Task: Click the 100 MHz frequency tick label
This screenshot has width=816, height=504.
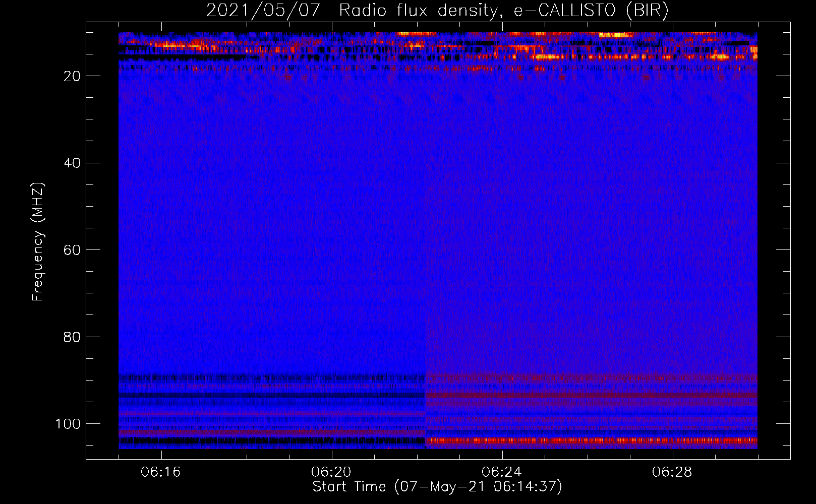Action: click(x=69, y=424)
